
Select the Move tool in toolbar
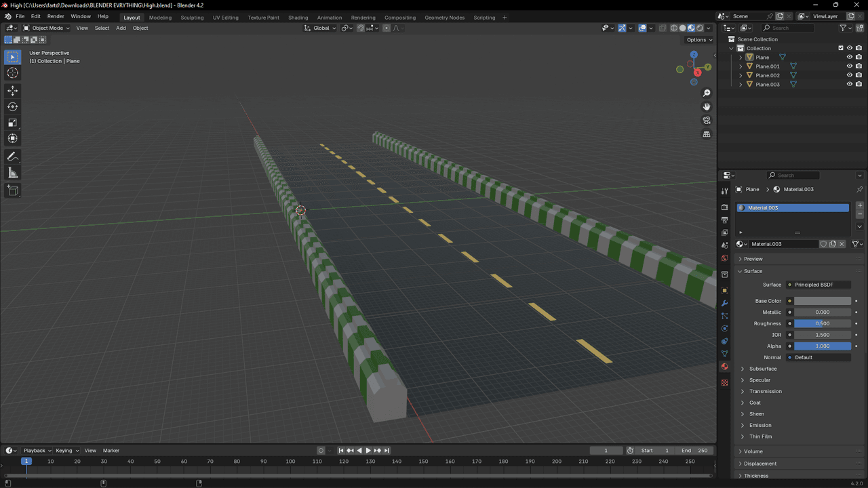tap(12, 90)
